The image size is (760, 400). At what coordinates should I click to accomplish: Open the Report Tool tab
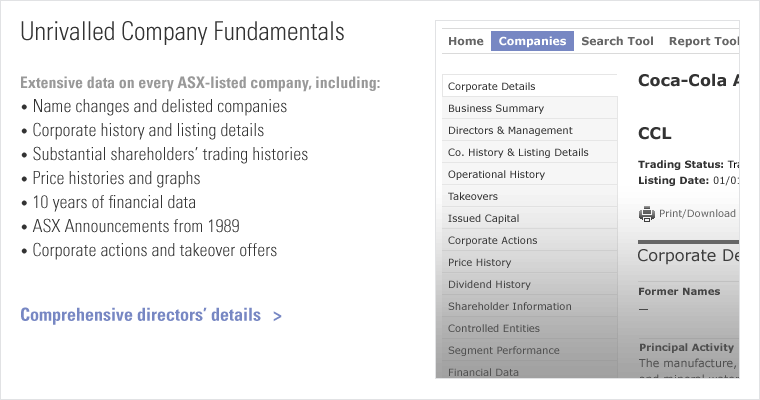click(x=704, y=41)
